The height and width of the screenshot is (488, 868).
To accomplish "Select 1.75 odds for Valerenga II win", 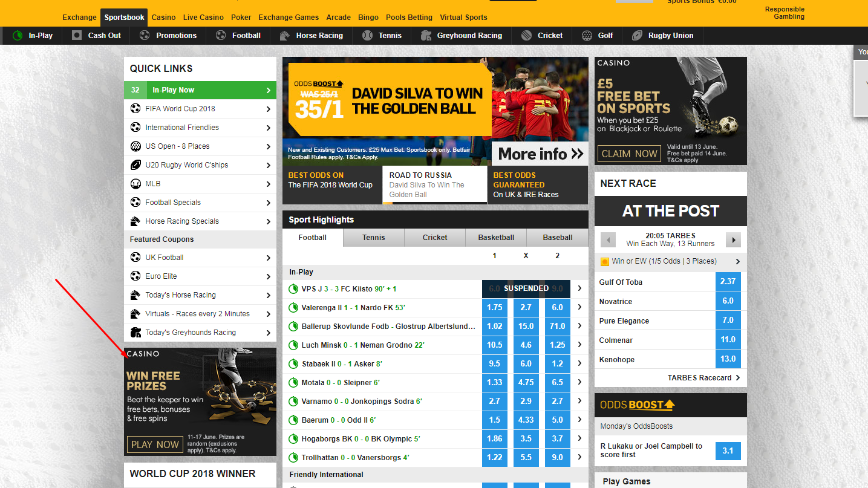I will tap(495, 307).
